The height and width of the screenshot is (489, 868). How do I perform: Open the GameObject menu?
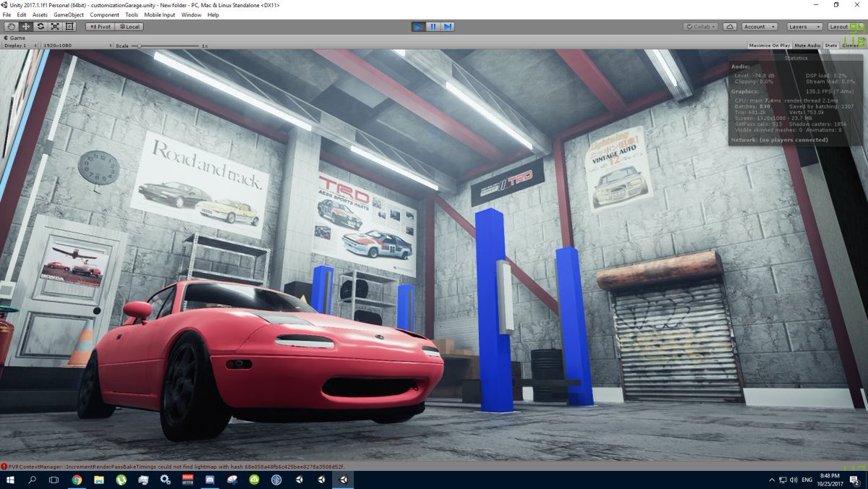tap(69, 14)
